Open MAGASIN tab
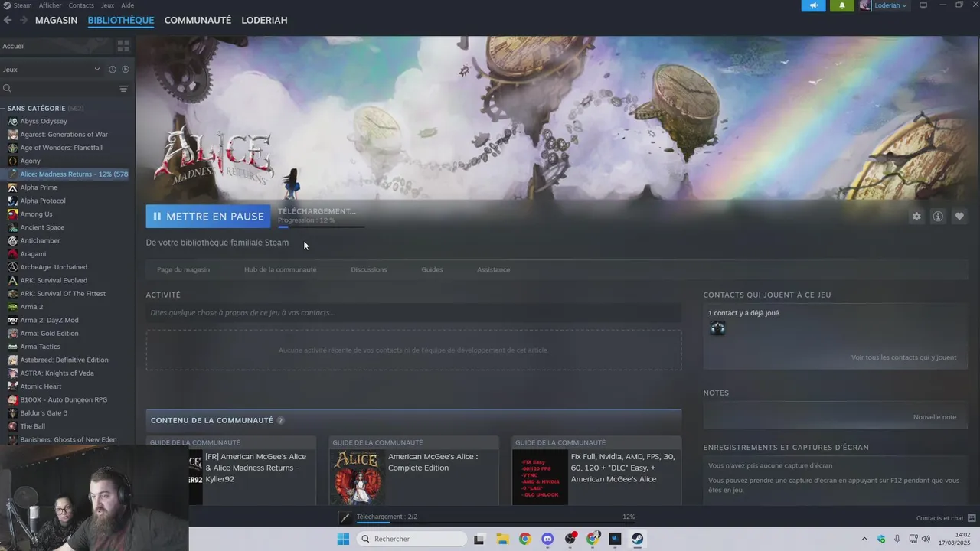Image resolution: width=980 pixels, height=551 pixels. click(56, 21)
